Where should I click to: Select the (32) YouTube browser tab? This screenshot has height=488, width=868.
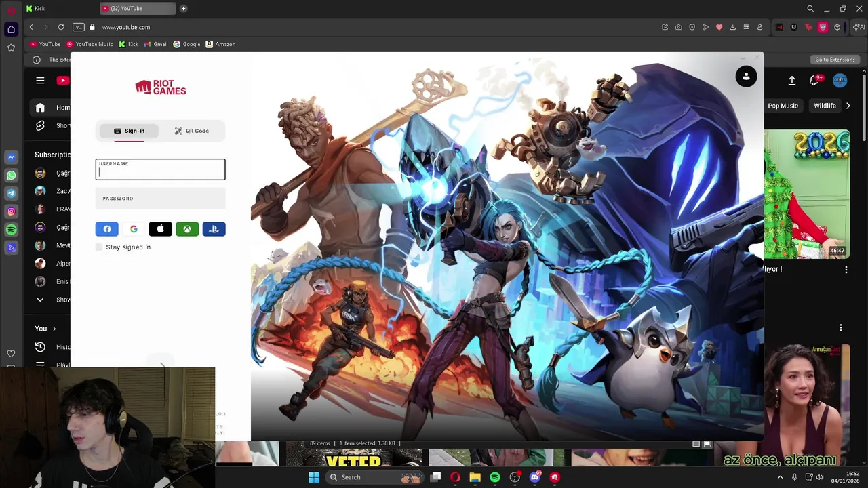[138, 9]
